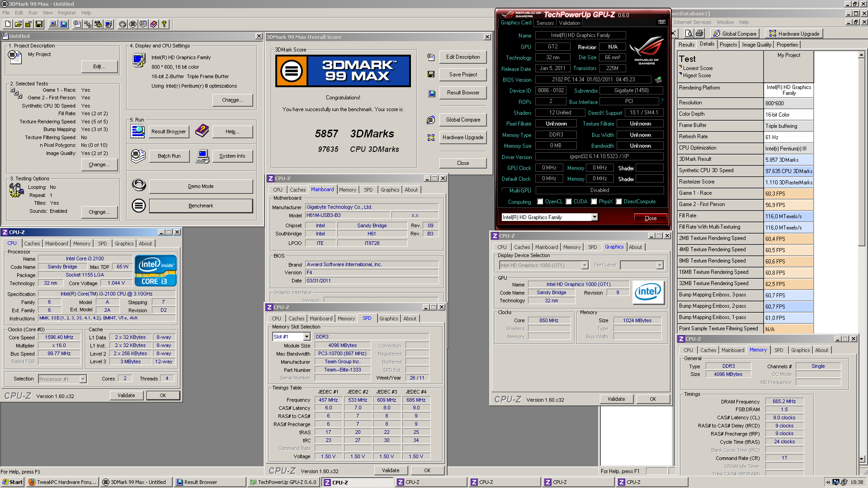Click the Windows Start button

point(13,482)
